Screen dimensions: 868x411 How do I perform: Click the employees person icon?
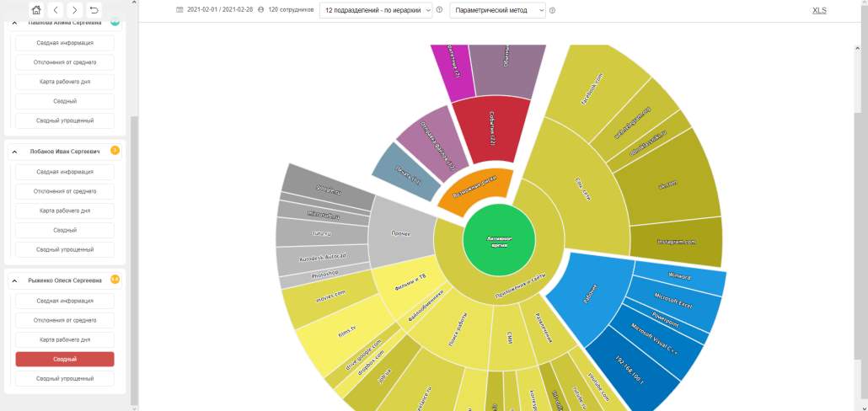click(x=260, y=10)
